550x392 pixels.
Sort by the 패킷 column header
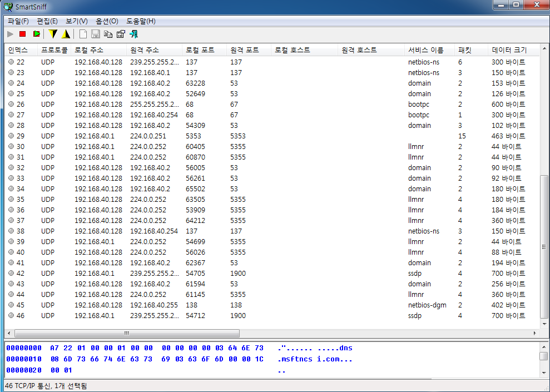coord(472,50)
